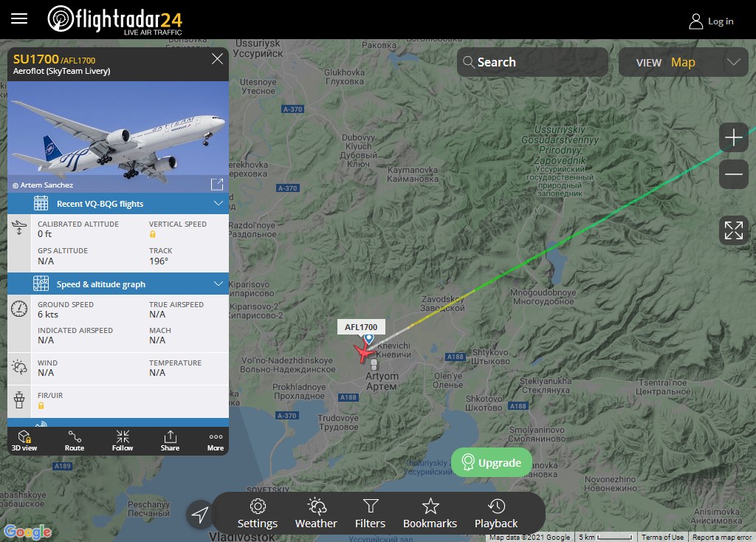Zoom out on the map

(x=733, y=174)
